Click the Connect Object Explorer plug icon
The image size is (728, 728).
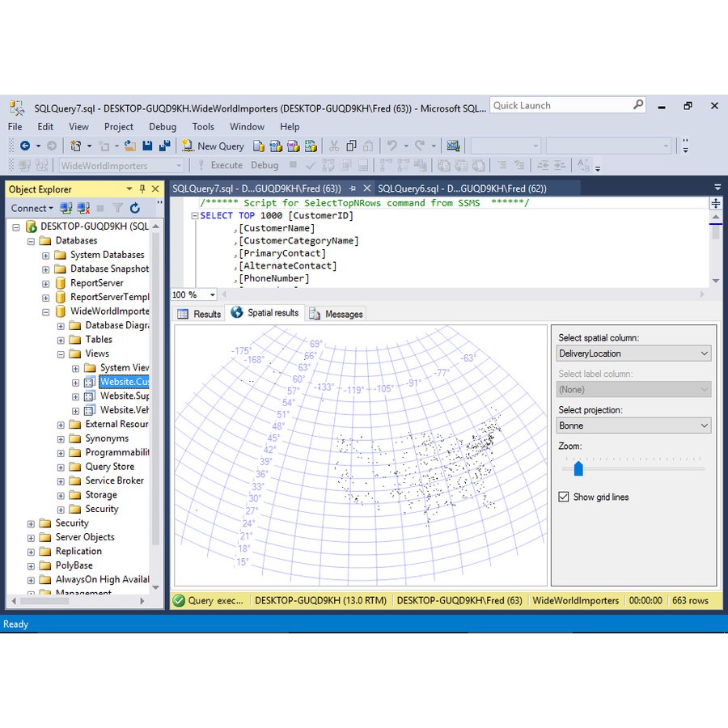click(x=66, y=208)
